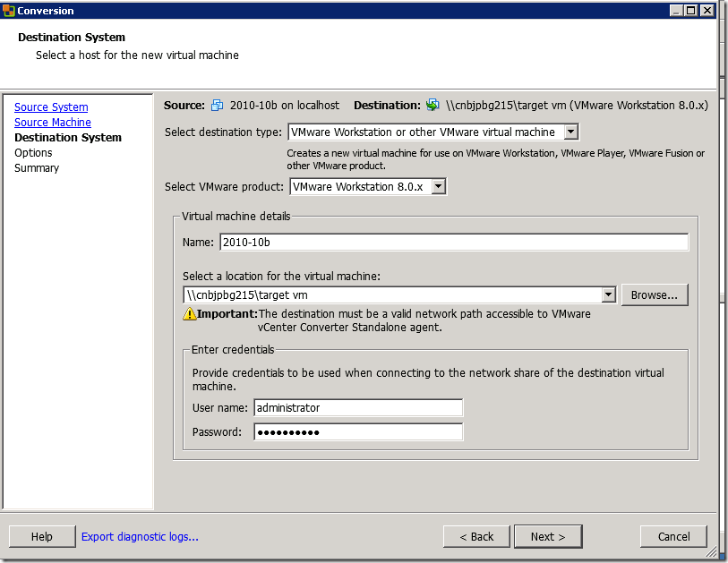Click the virtual machine Name field
The width and height of the screenshot is (728, 563).
click(453, 243)
